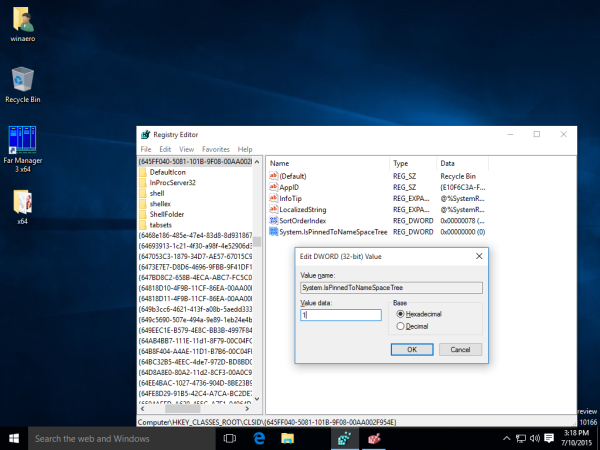Viewport: 600px width, 450px height.
Task: Select the Decimal base option
Action: coord(412,326)
